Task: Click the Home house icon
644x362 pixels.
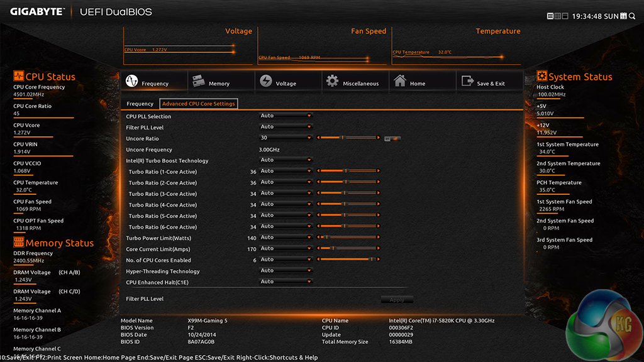Action: (x=399, y=81)
